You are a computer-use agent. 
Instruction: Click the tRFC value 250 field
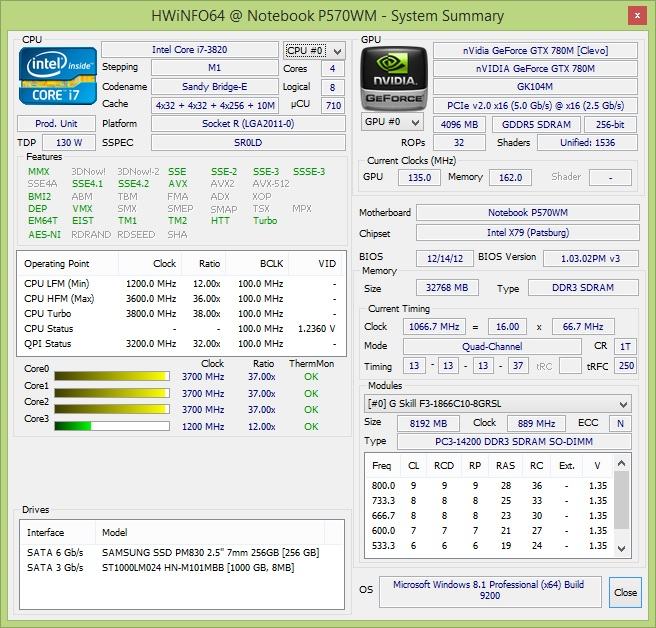(x=625, y=366)
